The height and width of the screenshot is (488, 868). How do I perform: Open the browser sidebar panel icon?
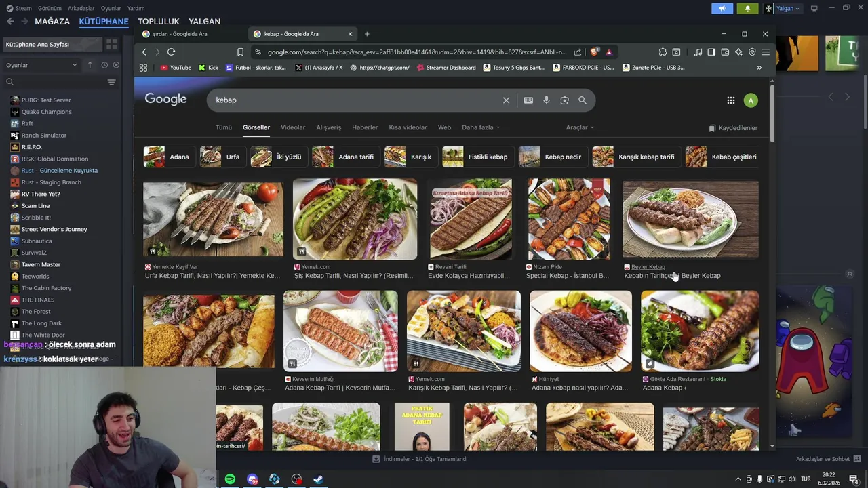coord(711,52)
